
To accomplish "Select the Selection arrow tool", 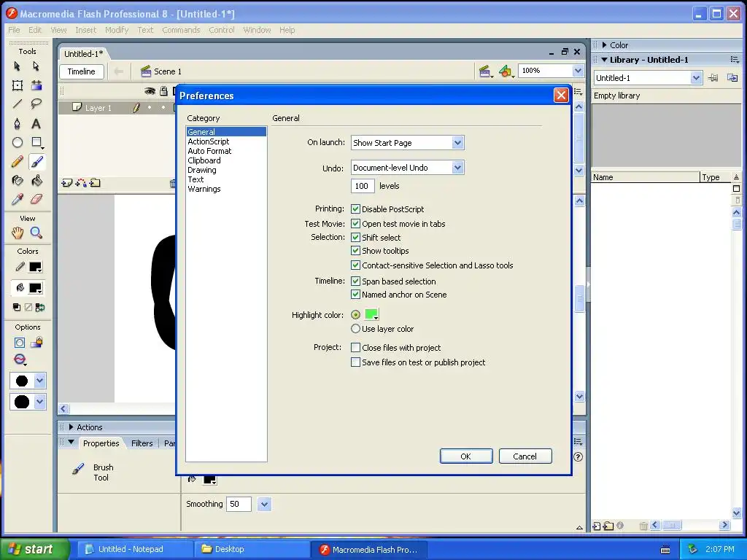I will pyautogui.click(x=18, y=66).
